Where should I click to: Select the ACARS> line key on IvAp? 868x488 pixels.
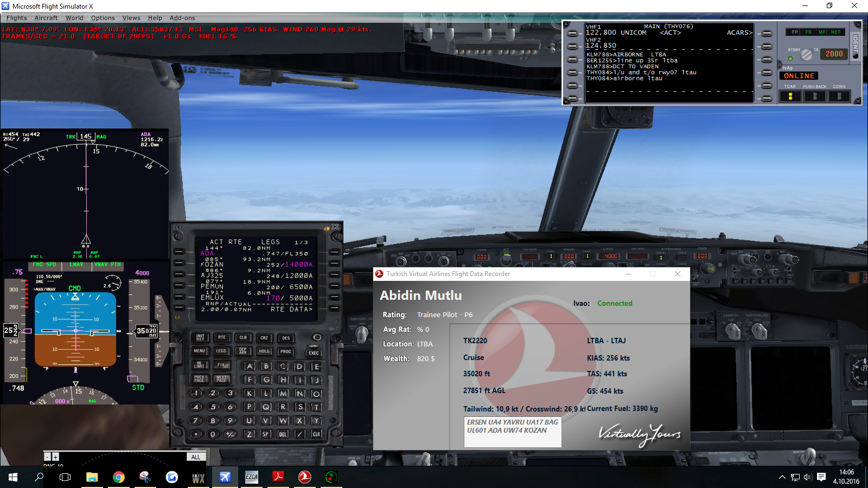click(x=767, y=34)
